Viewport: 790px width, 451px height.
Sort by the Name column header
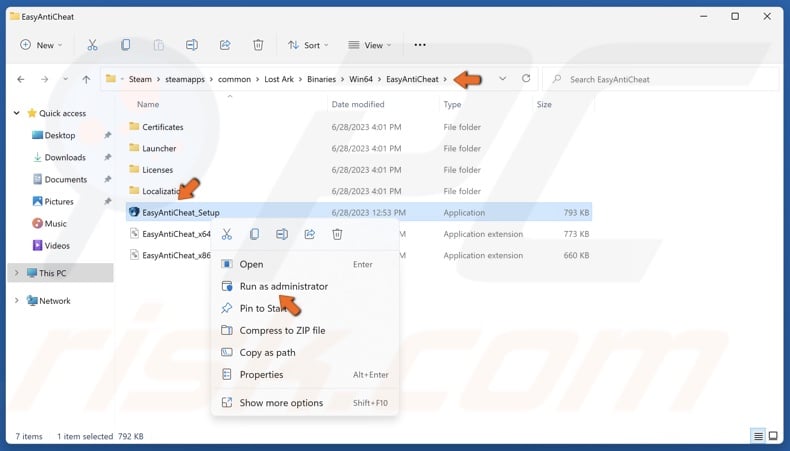(x=148, y=104)
